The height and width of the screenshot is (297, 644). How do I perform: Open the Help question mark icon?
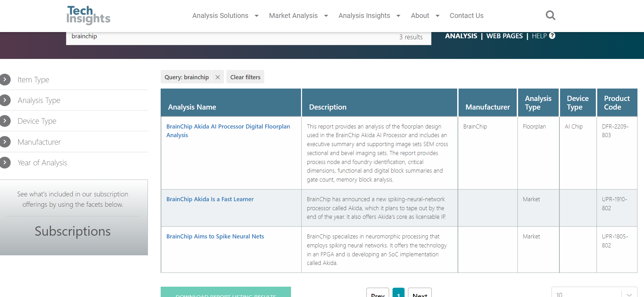pos(552,35)
